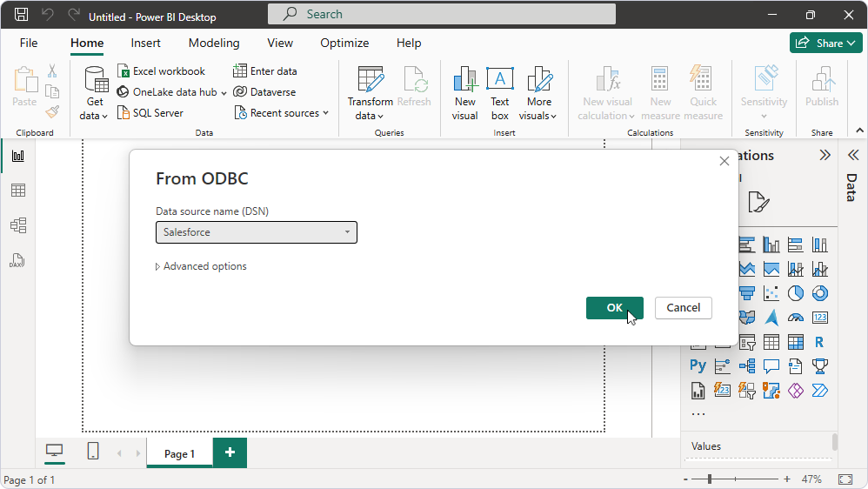Select the paginated report visual
The width and height of the screenshot is (868, 489).
(x=698, y=391)
